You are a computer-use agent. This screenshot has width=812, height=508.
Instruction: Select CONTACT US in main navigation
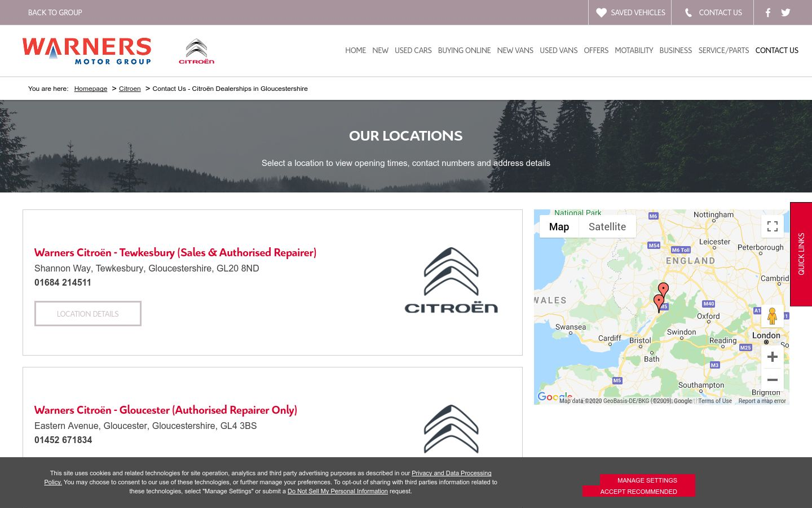tap(776, 50)
